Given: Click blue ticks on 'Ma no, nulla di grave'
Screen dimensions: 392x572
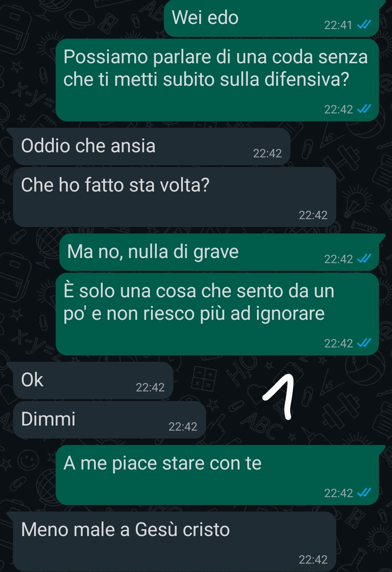Looking at the screenshot, I should coord(364,259).
